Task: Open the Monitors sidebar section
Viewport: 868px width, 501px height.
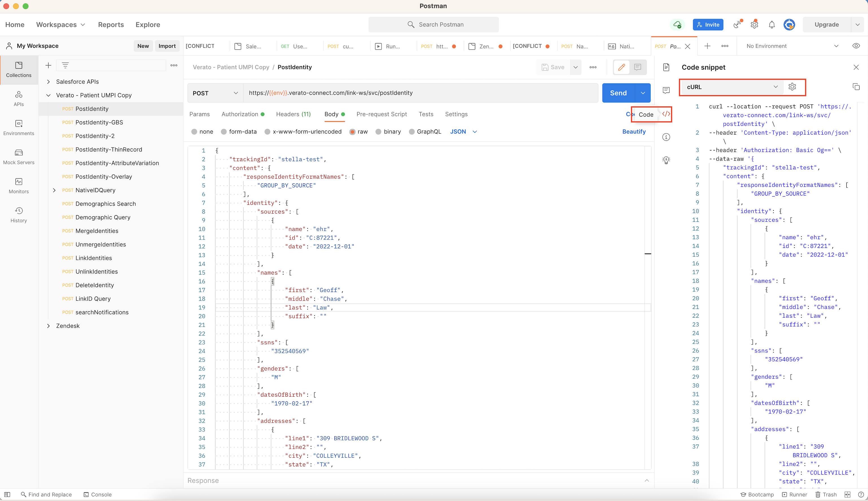Action: click(x=19, y=185)
